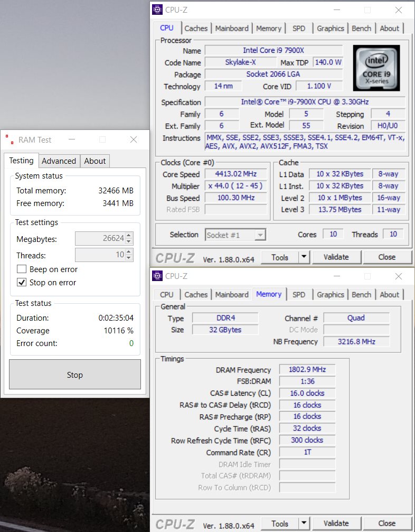This screenshot has height=532, width=415.
Task: Open Mainboard tab in lower CPU-Z
Action: (232, 294)
